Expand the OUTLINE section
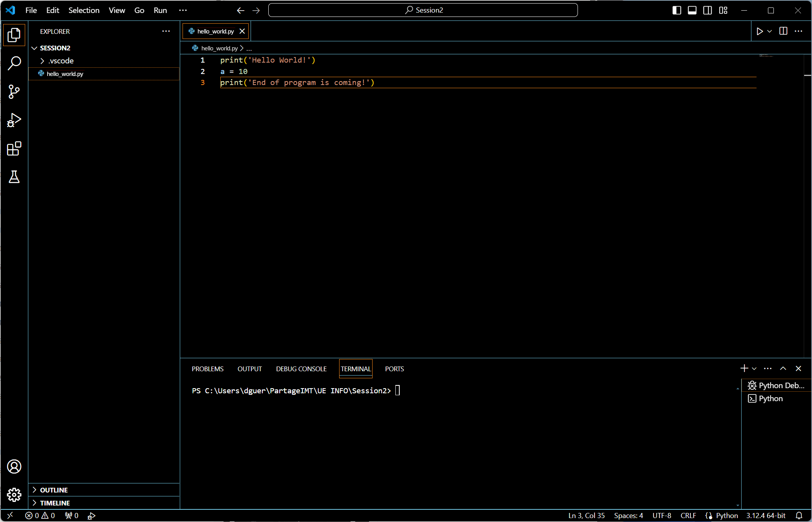 54,490
